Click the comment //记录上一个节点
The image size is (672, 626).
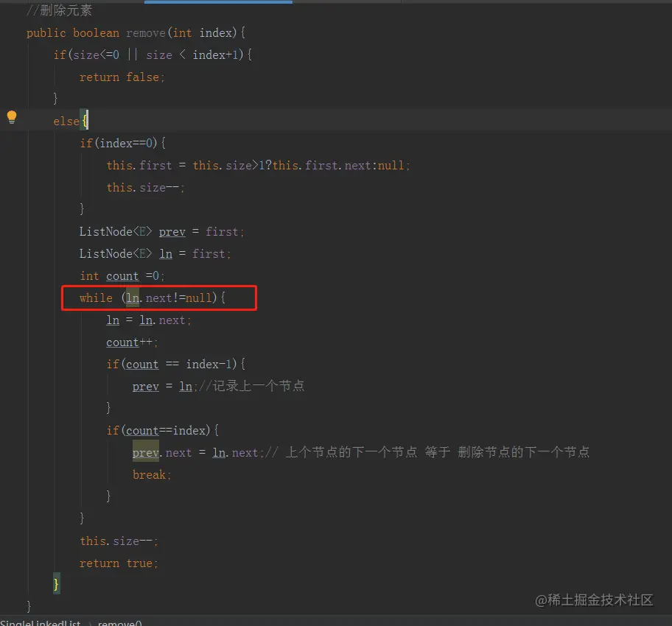[251, 386]
